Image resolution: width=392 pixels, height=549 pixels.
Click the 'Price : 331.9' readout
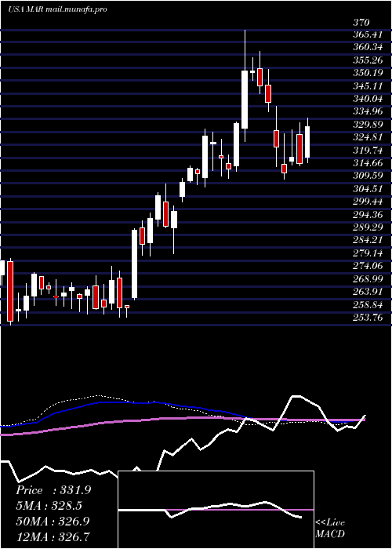53,490
